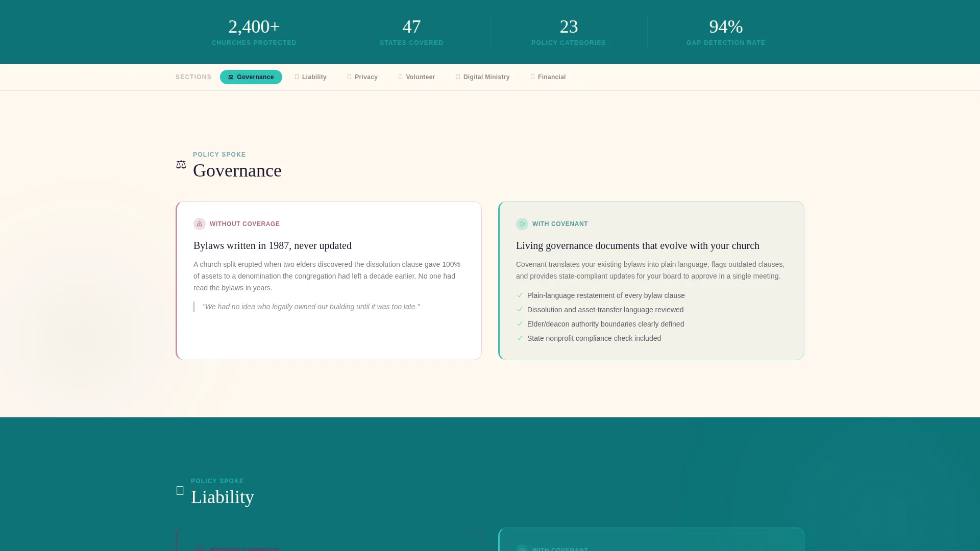Click the Liability section heading

pyautogui.click(x=223, y=497)
